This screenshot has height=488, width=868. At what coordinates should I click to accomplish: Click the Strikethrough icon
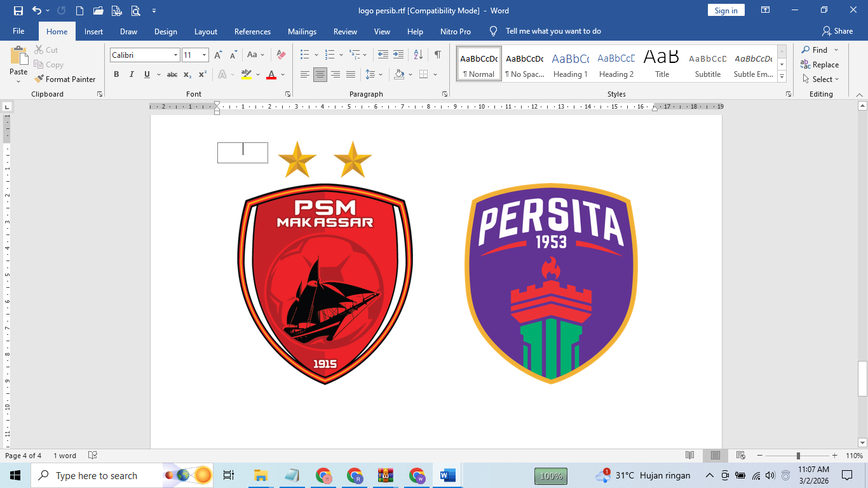(x=172, y=74)
